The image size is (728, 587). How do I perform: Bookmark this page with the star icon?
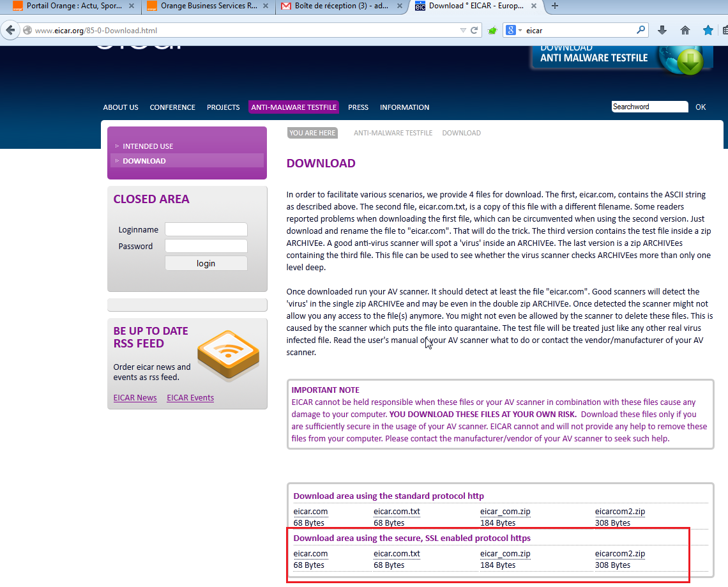point(708,30)
